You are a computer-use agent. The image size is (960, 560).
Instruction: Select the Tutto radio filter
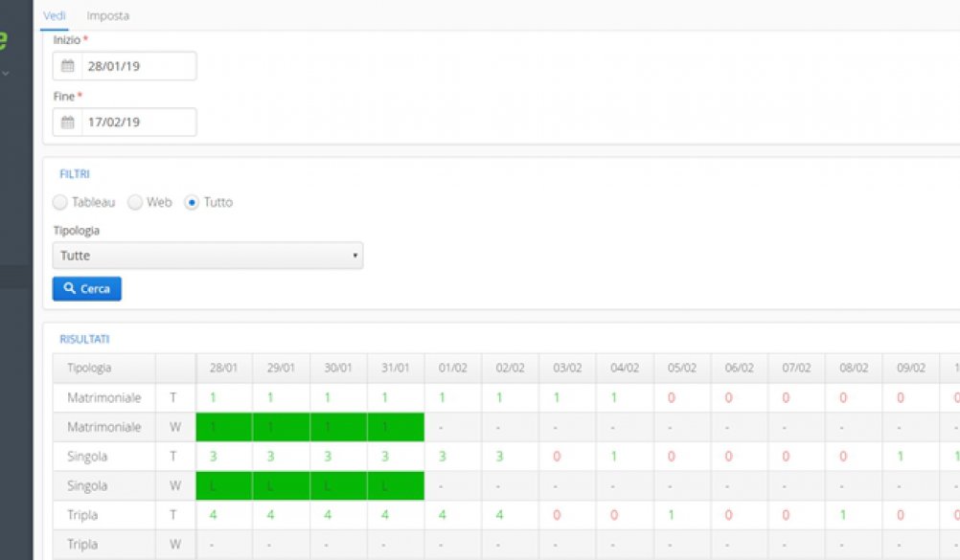[192, 203]
